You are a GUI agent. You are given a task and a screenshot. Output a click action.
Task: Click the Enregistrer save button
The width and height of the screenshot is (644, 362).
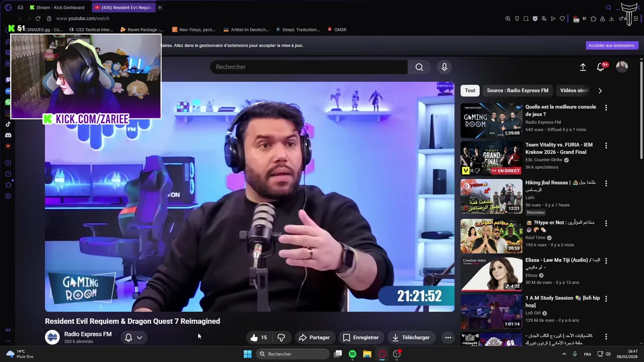point(360,337)
